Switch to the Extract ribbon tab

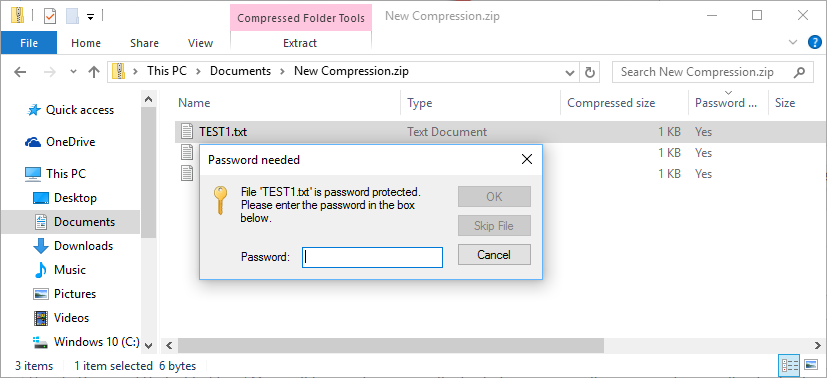coord(300,43)
